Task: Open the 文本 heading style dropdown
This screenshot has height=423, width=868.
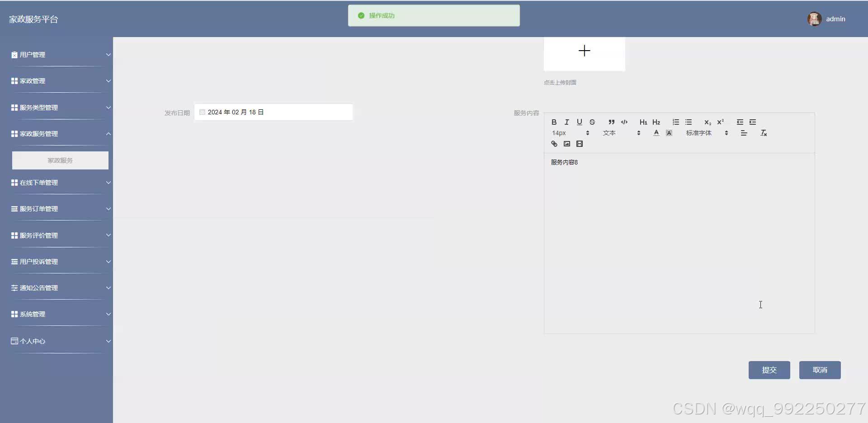Action: point(622,133)
